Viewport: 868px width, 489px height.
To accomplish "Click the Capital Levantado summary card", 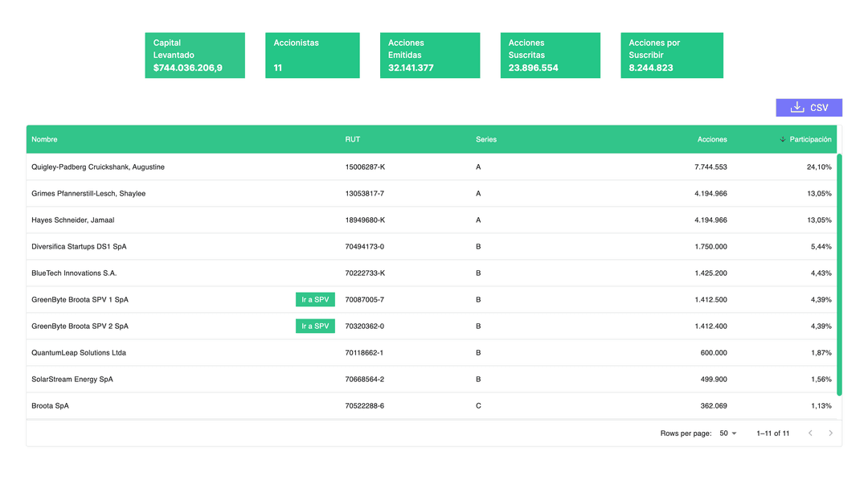I will [194, 55].
